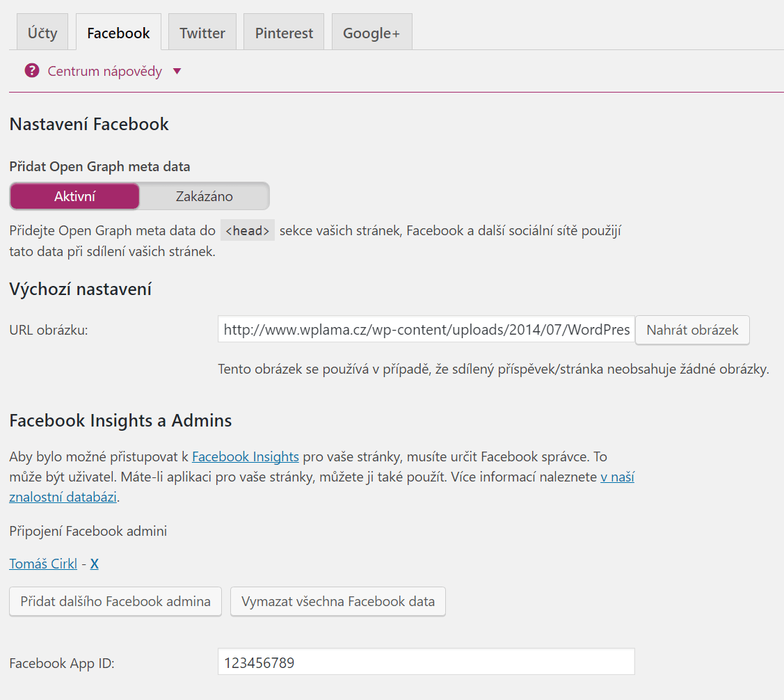Open the Twitter tab
Image resolution: width=784 pixels, height=700 pixels.
click(x=202, y=32)
